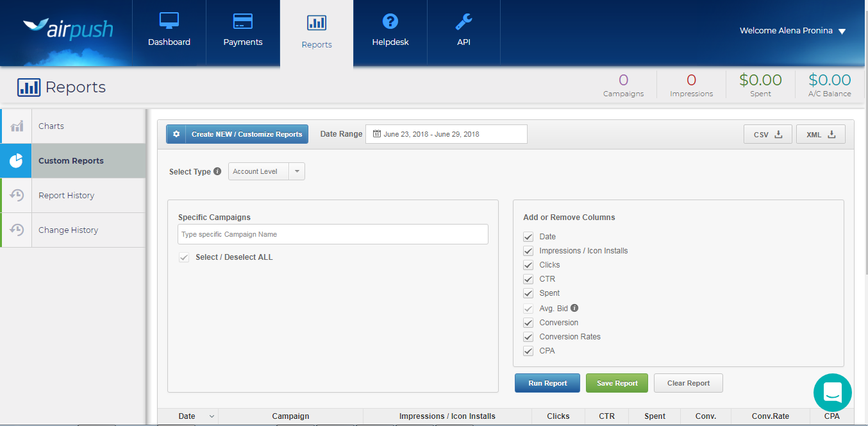868x426 pixels.
Task: Toggle the Conversion column checkbox
Action: tap(528, 323)
